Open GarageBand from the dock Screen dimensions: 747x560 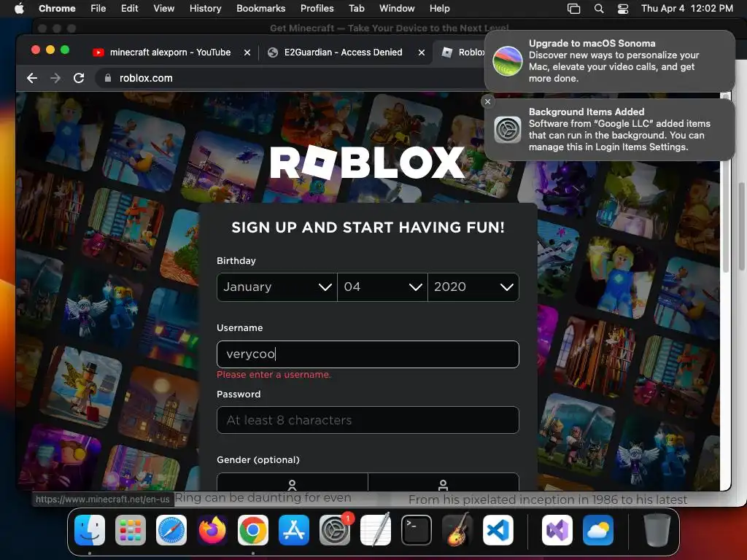[457, 530]
